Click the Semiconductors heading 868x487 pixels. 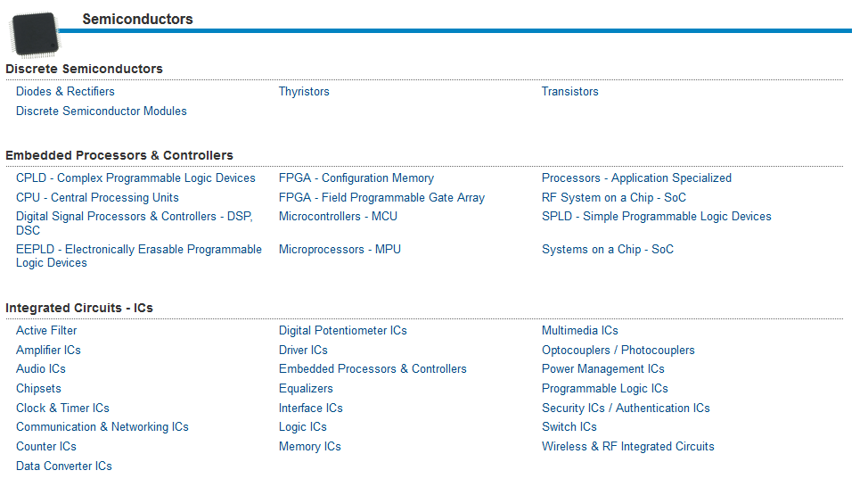tap(138, 19)
